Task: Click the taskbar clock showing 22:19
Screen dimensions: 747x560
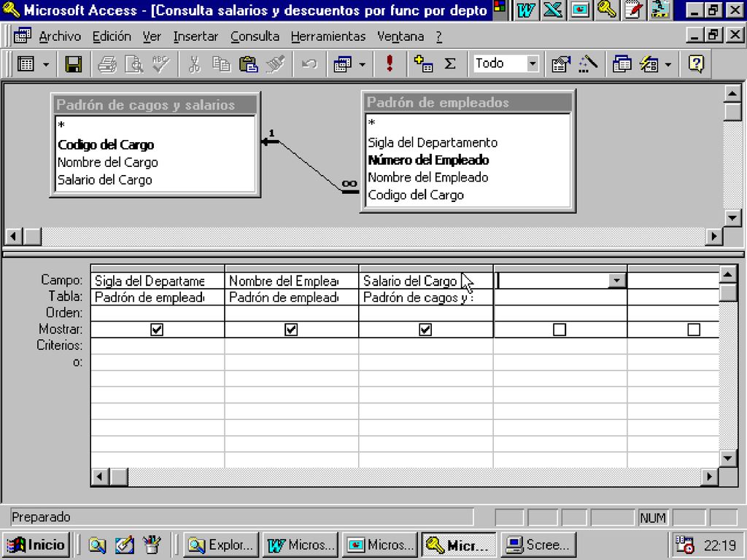Action: tap(720, 545)
